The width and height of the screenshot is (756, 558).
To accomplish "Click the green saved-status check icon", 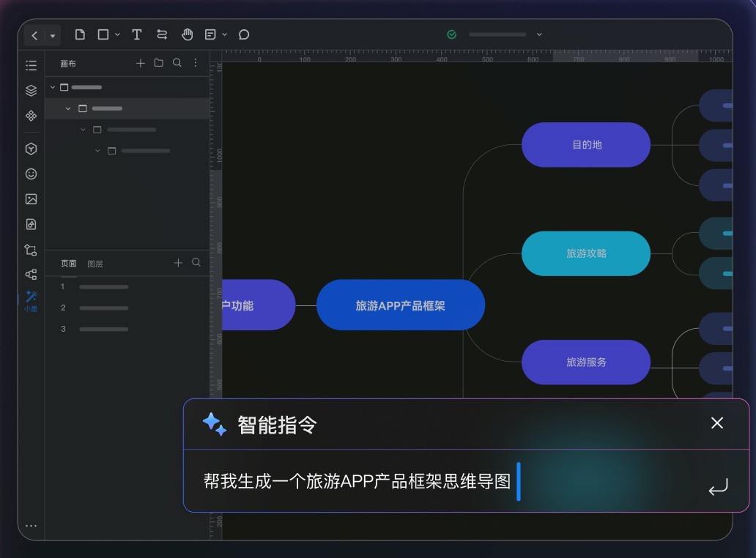I will [x=452, y=34].
